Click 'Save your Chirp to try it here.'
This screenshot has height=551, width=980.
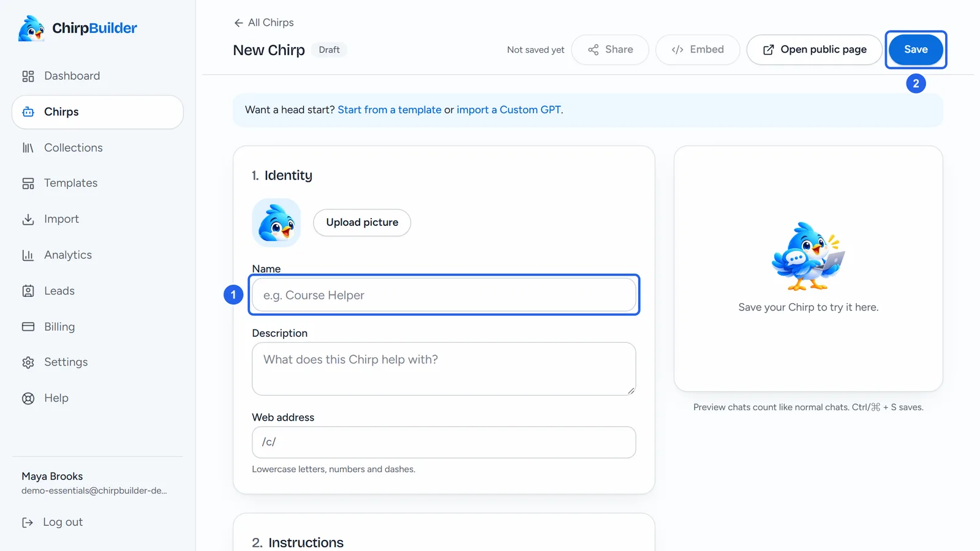[x=809, y=307]
